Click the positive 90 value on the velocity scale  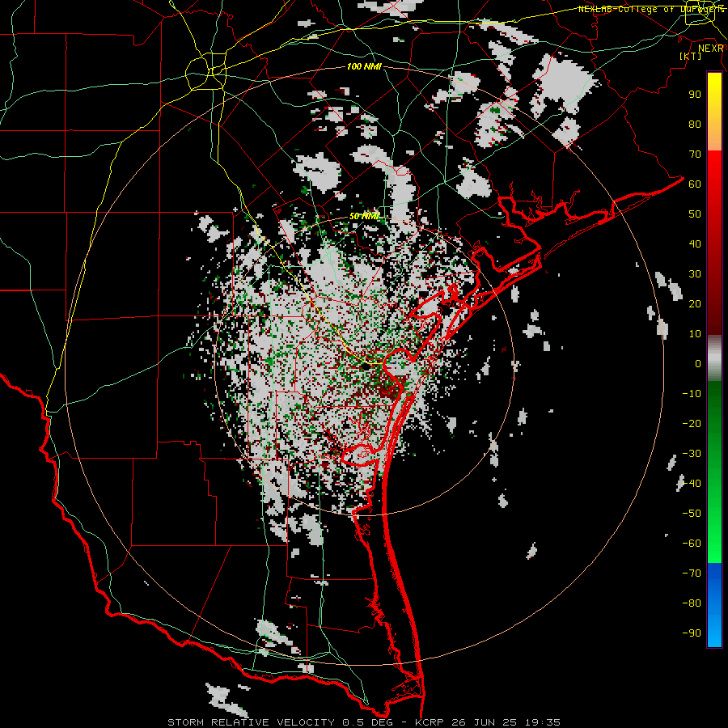695,95
